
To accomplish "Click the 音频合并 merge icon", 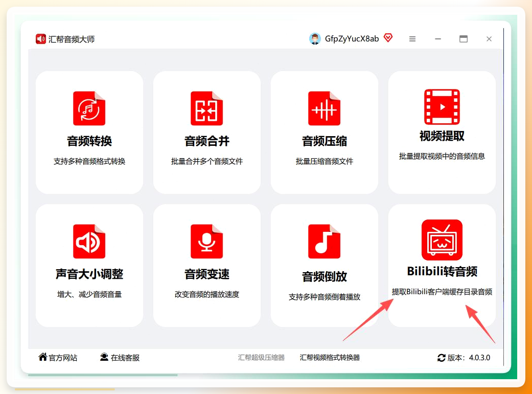I will pyautogui.click(x=206, y=108).
